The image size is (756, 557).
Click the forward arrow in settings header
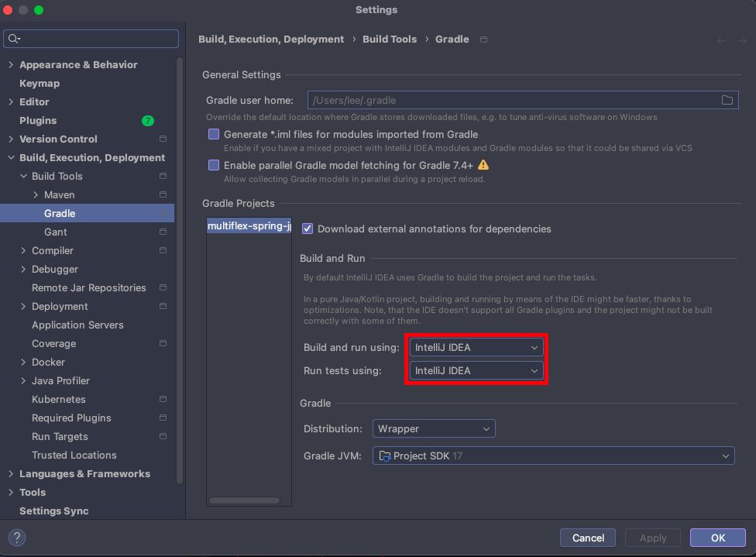[742, 42]
